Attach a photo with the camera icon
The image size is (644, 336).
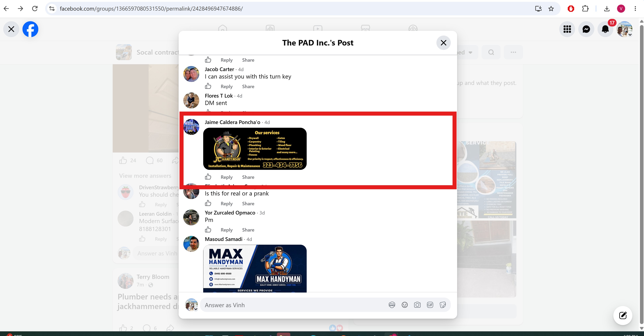pos(417,305)
